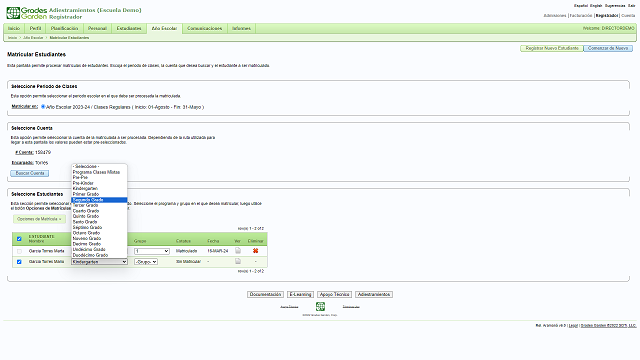Click the Registrar Nuevo Estudiante button
This screenshot has width=640, height=360.
click(552, 49)
